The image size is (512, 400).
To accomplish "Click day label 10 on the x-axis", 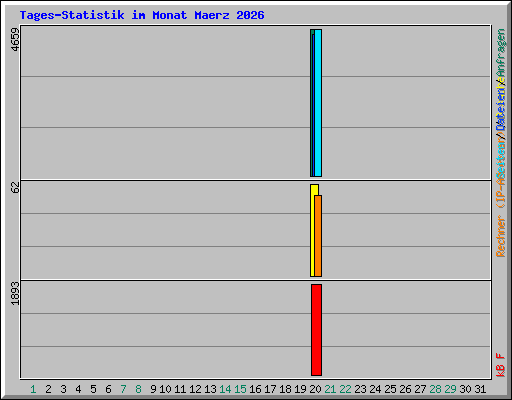I will click(x=165, y=389).
